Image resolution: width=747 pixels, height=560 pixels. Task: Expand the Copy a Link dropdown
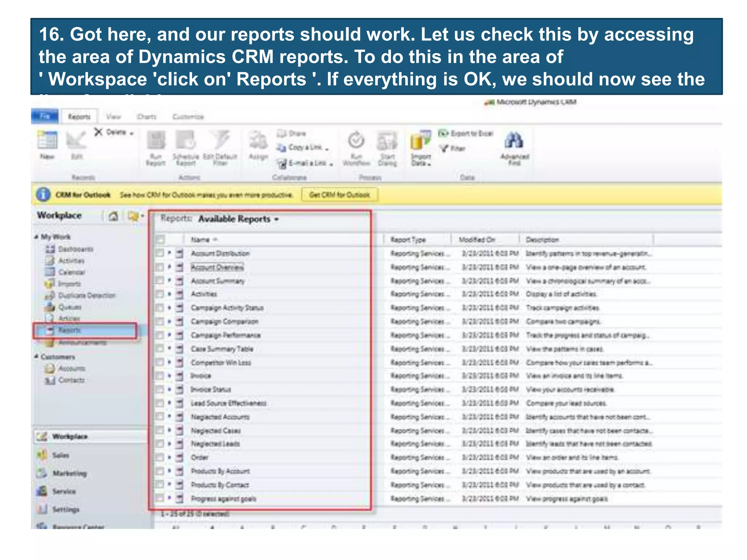click(x=327, y=149)
